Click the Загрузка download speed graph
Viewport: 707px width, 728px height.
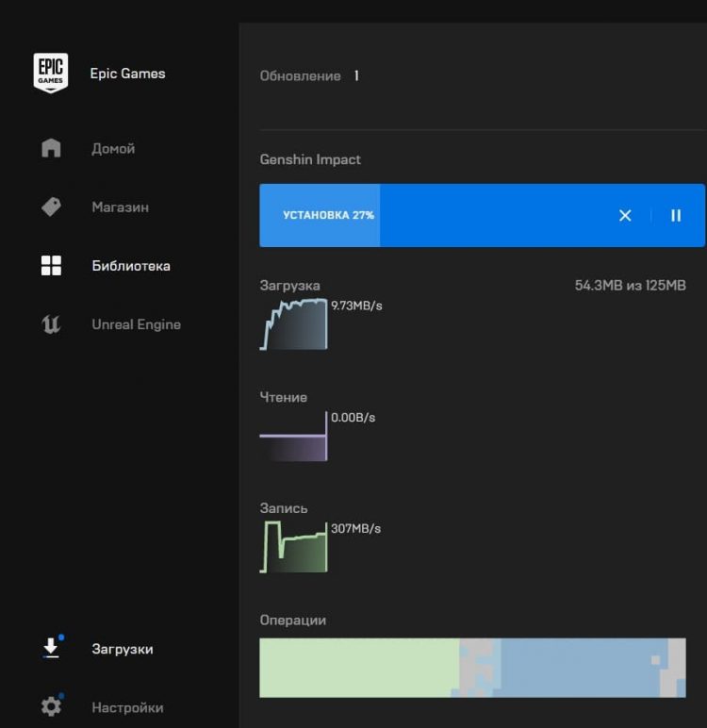tap(294, 325)
